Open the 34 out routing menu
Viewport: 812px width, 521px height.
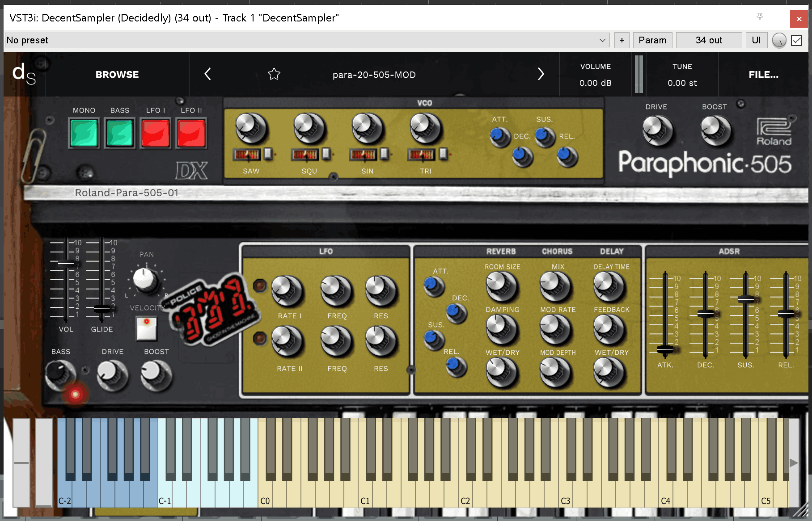pos(709,40)
